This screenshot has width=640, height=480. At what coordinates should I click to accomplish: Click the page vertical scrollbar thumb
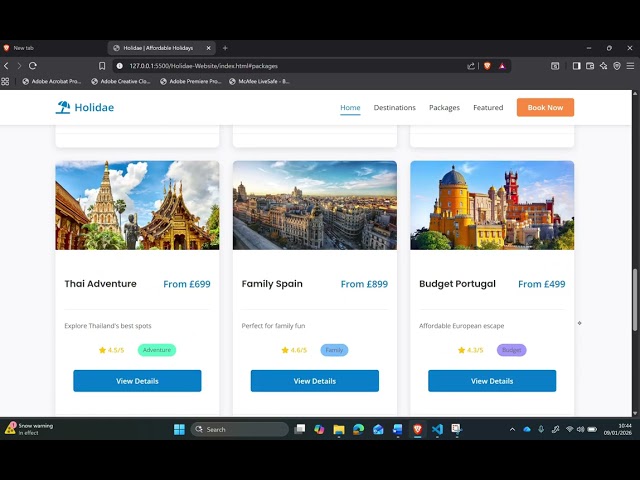tap(635, 300)
